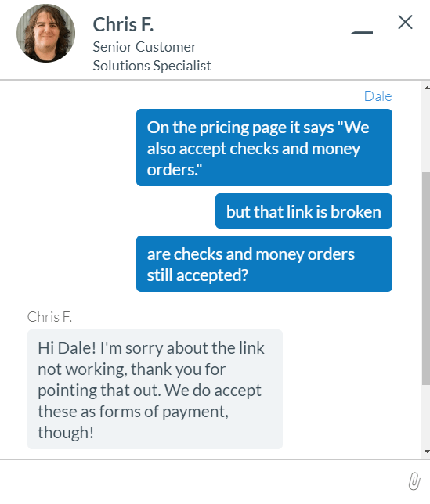The width and height of the screenshot is (430, 504).
Task: Click the Chris F. label above reply
Action: pyautogui.click(x=49, y=317)
